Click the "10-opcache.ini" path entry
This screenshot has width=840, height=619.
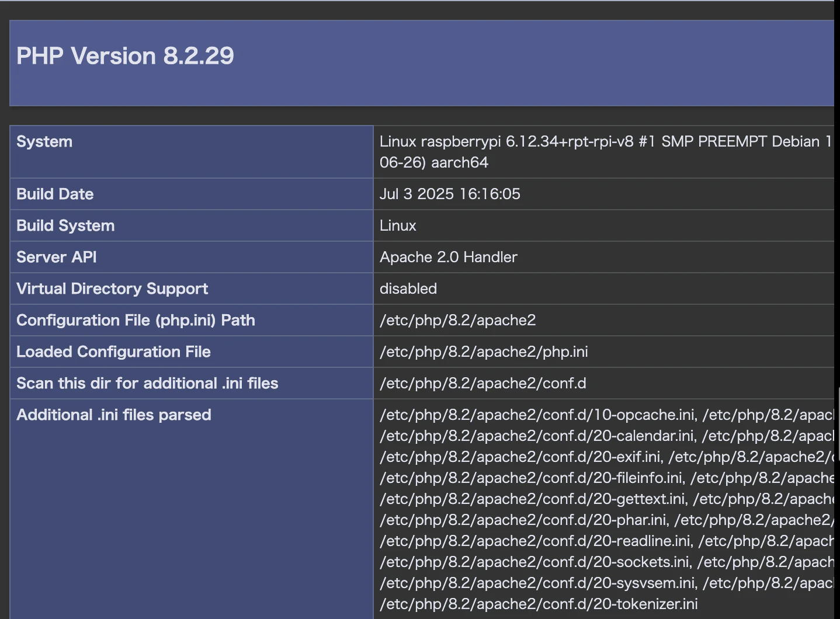(x=539, y=415)
